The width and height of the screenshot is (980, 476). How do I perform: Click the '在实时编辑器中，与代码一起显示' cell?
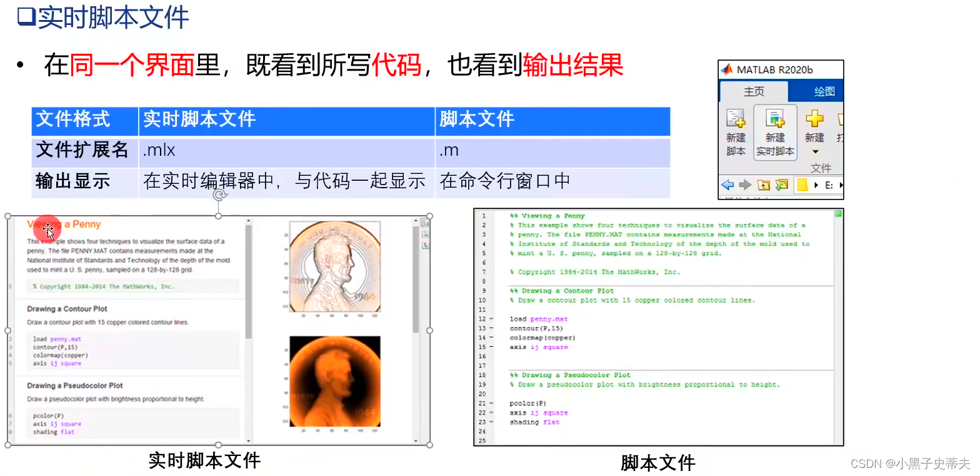coord(286,182)
